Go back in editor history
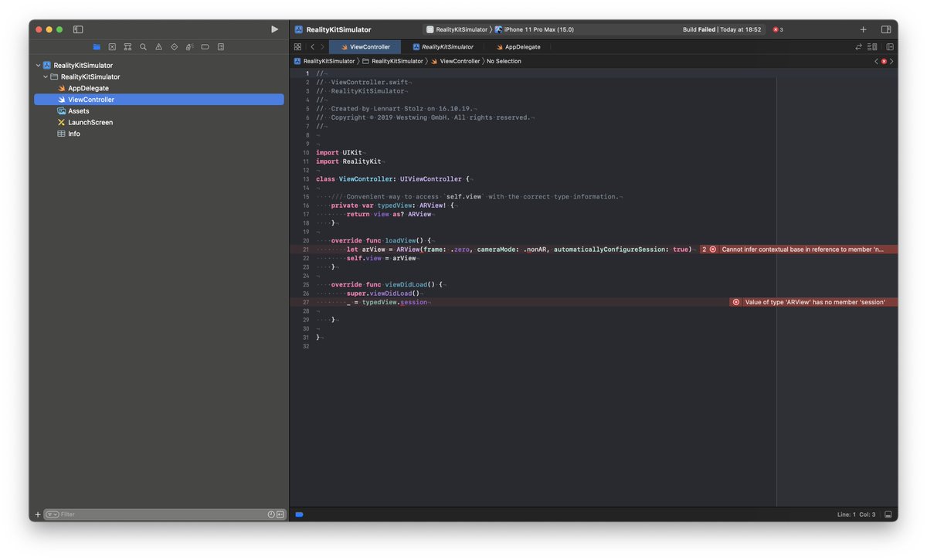This screenshot has width=927, height=560. [312, 47]
